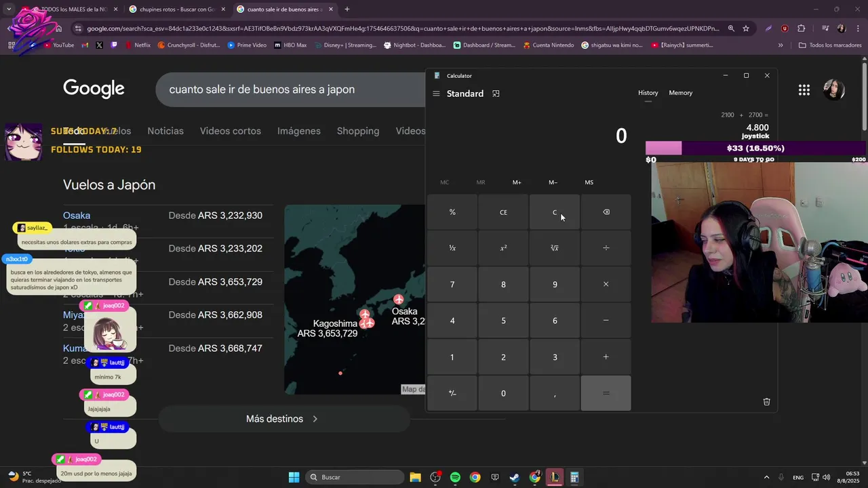Show hidden system tray icons
The height and width of the screenshot is (488, 868).
pos(766,477)
